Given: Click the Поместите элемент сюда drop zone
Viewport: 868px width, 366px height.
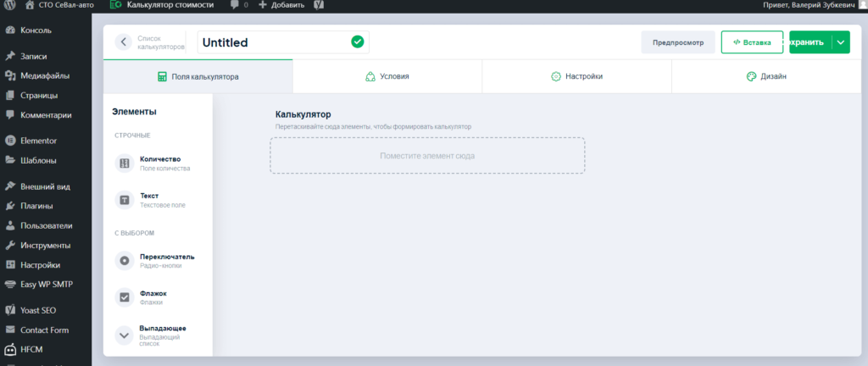Looking at the screenshot, I should tap(427, 155).
